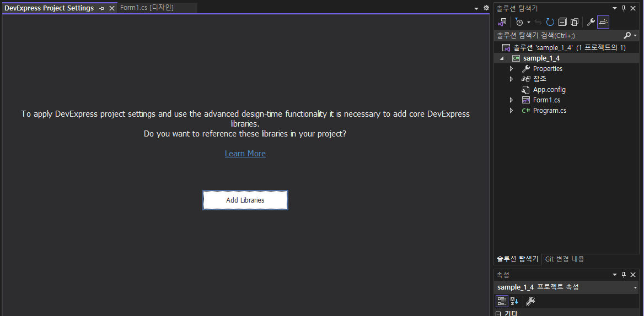
Task: Open the document well gear settings
Action: [x=486, y=8]
